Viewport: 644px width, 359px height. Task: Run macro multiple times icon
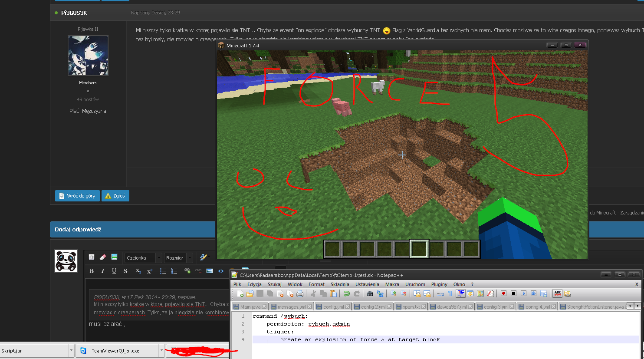pos(533,293)
